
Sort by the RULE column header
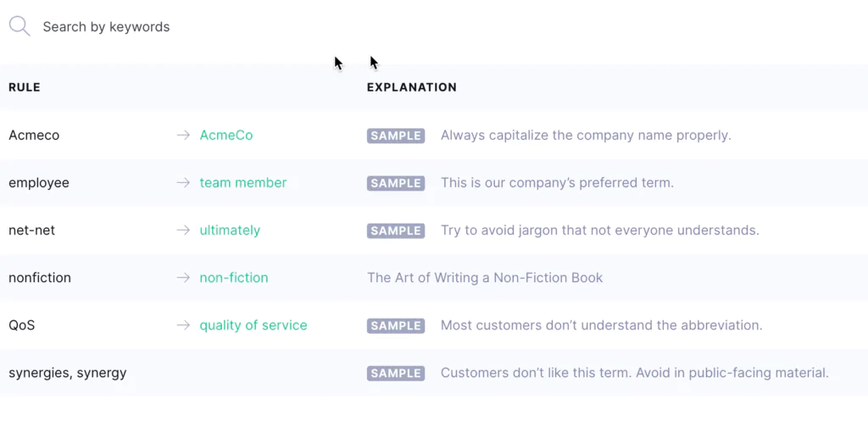[x=25, y=87]
